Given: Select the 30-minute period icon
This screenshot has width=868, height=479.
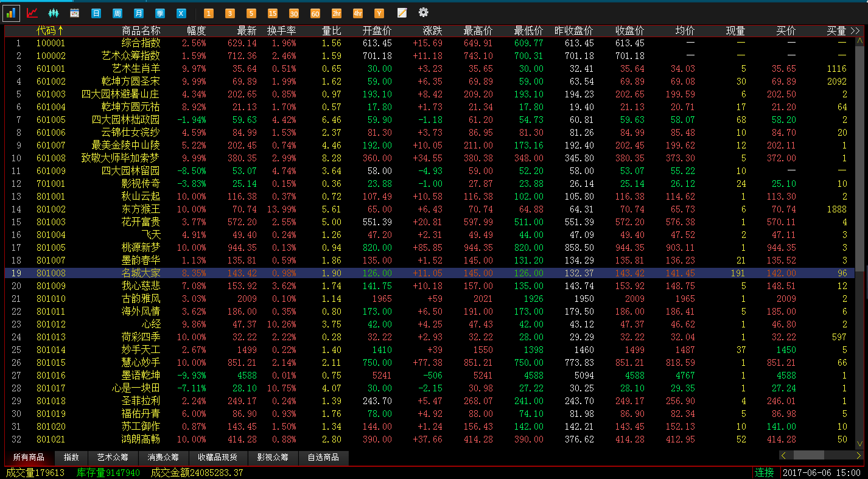Looking at the screenshot, I should [293, 13].
